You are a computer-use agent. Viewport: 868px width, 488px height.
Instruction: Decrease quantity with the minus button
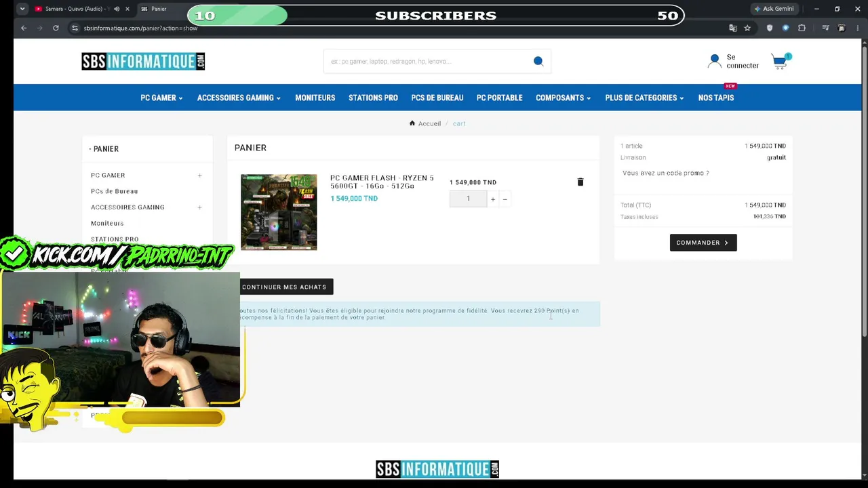click(x=505, y=199)
